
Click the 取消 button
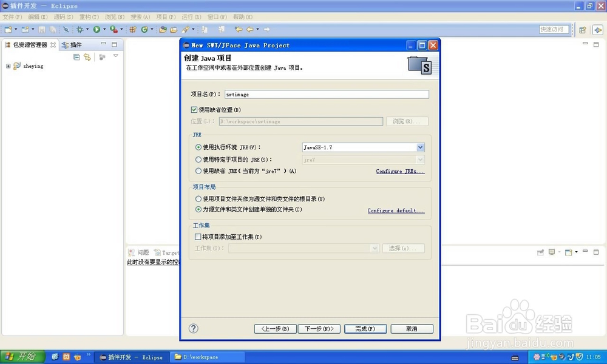412,329
